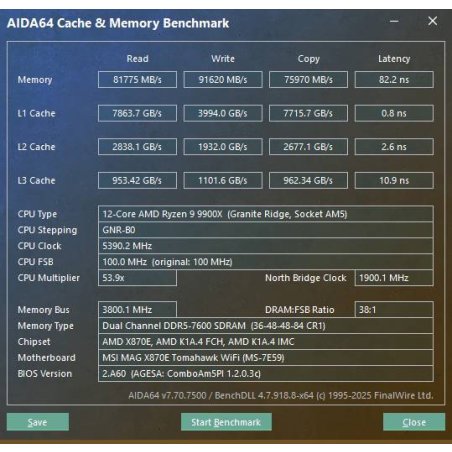Select Memory Read value 81775 MB/s
452x452 pixels.
click(137, 80)
